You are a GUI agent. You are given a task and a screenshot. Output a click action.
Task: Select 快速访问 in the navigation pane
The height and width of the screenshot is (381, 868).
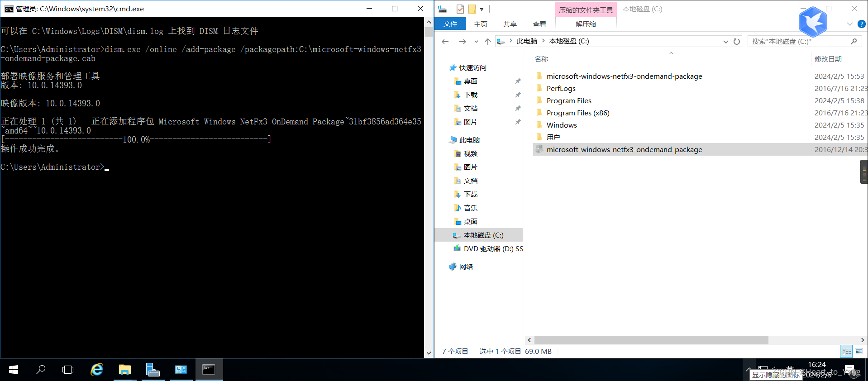472,68
